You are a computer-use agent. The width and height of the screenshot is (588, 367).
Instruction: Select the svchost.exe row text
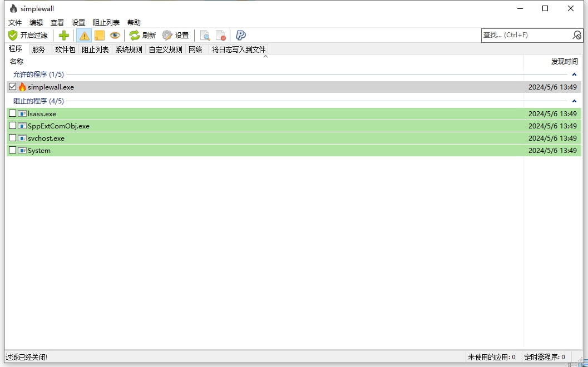point(46,138)
